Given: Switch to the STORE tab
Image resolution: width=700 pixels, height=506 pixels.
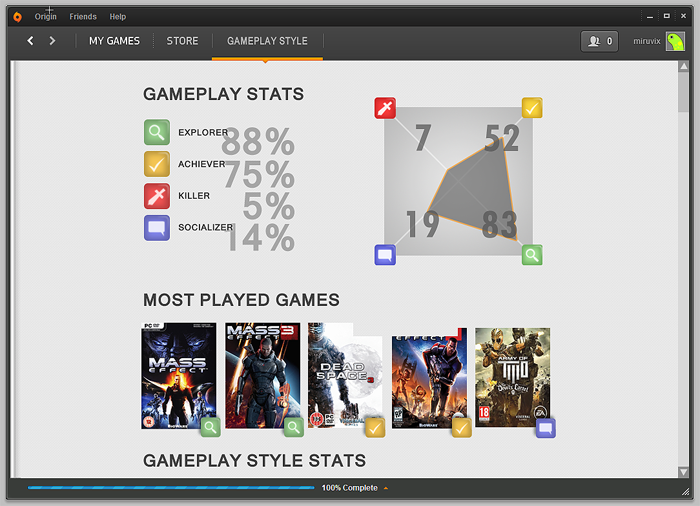Looking at the screenshot, I should [182, 41].
